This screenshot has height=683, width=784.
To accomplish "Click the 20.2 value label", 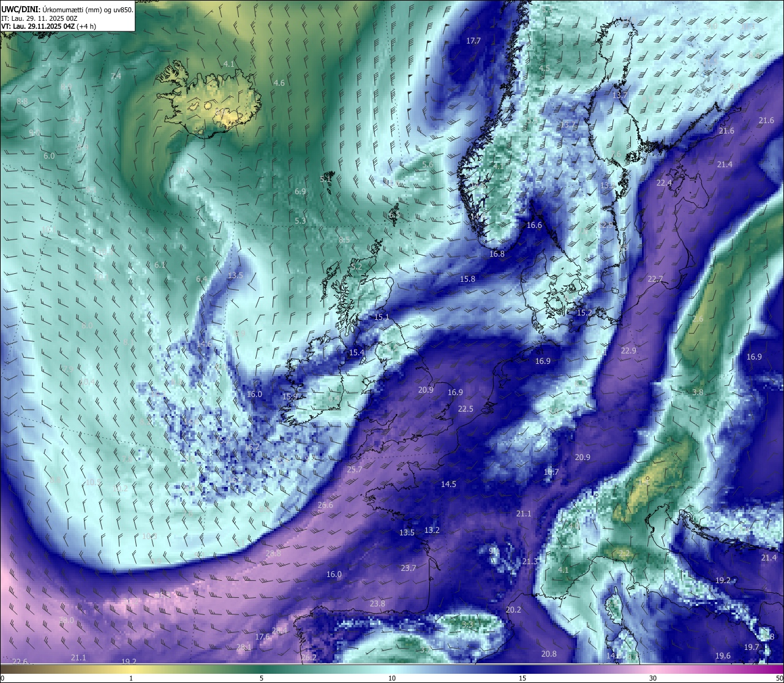I will point(513,610).
